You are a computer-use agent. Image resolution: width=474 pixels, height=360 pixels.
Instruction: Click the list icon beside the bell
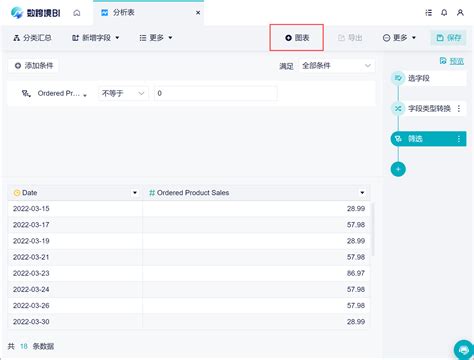click(x=429, y=13)
